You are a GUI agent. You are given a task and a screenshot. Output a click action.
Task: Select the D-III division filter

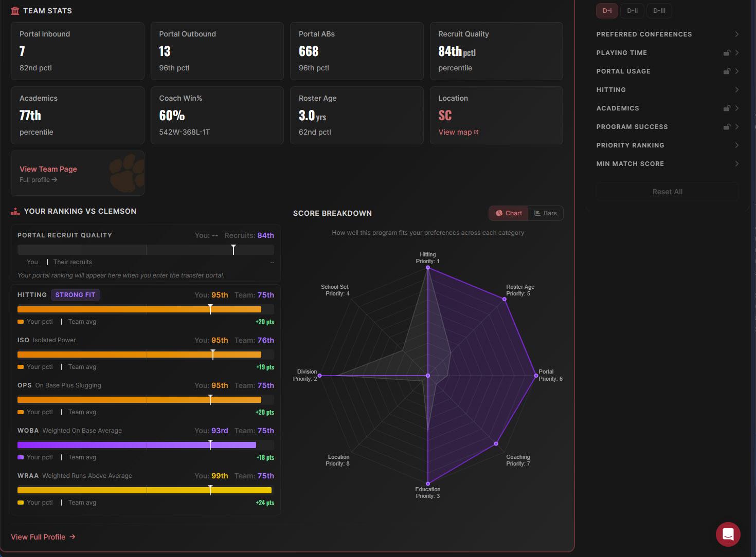click(659, 10)
